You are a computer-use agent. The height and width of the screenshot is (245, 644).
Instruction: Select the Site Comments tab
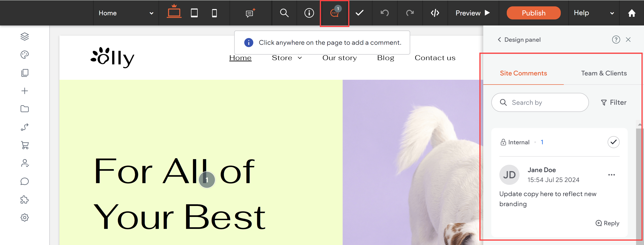523,73
